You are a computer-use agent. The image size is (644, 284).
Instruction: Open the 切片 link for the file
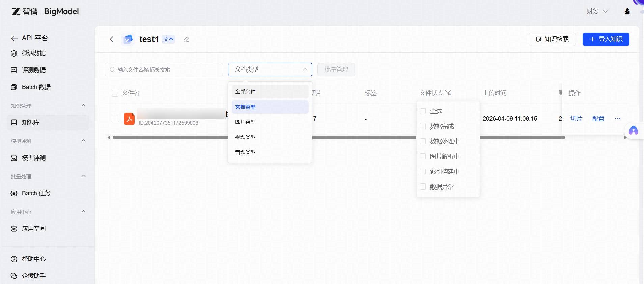pos(576,119)
